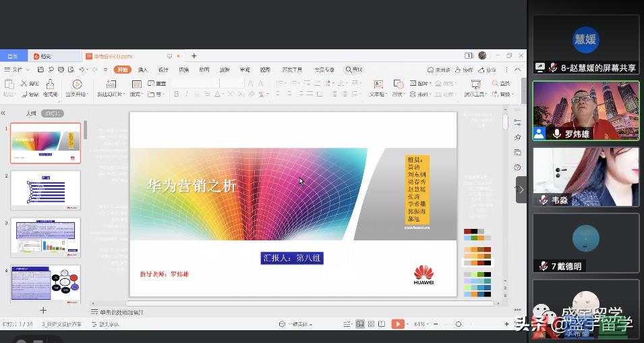Click the Text Box tool icon

[x=378, y=84]
